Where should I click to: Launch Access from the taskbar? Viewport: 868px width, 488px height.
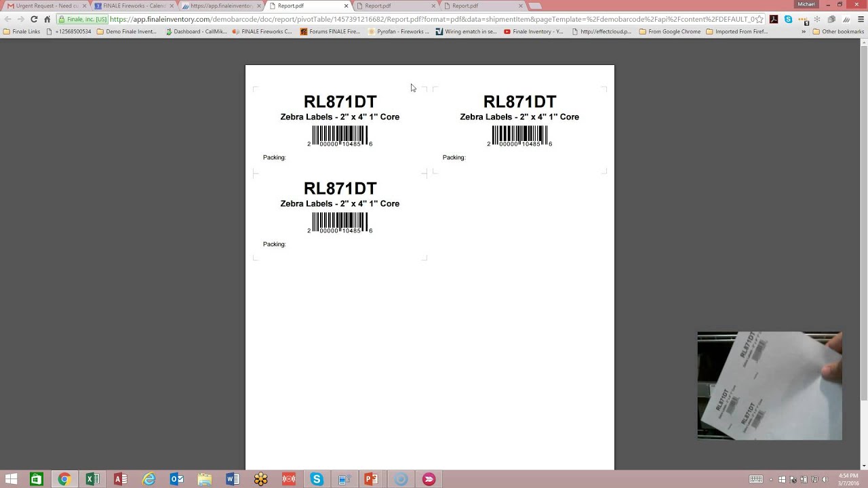point(121,479)
